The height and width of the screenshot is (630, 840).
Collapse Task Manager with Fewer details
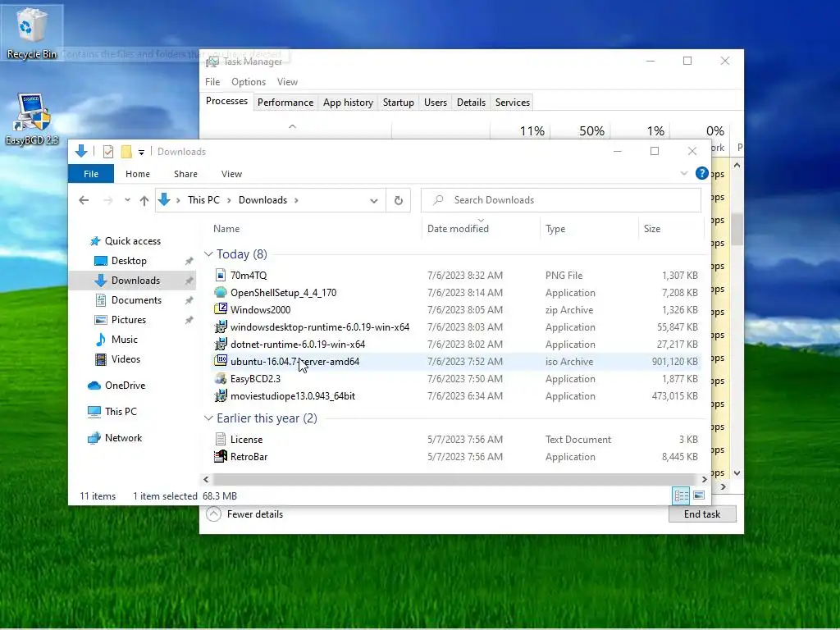(x=244, y=514)
